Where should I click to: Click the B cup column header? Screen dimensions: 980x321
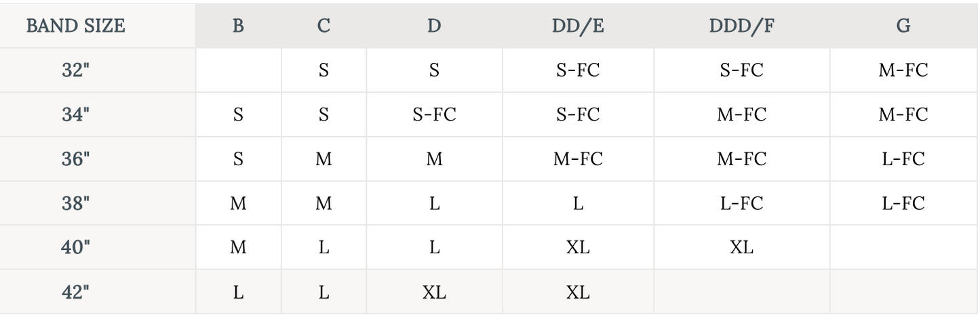[238, 26]
